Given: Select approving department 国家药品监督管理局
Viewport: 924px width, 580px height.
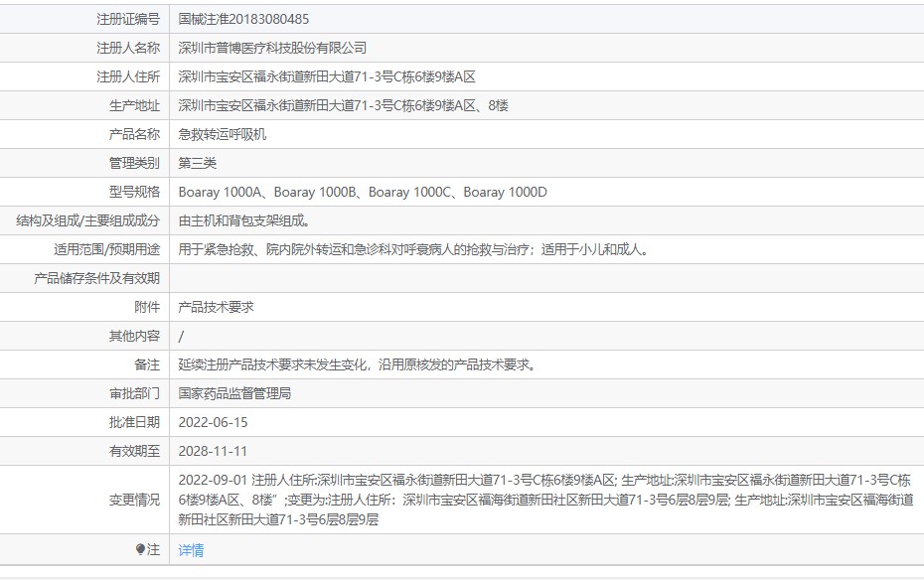Looking at the screenshot, I should coord(234,394).
